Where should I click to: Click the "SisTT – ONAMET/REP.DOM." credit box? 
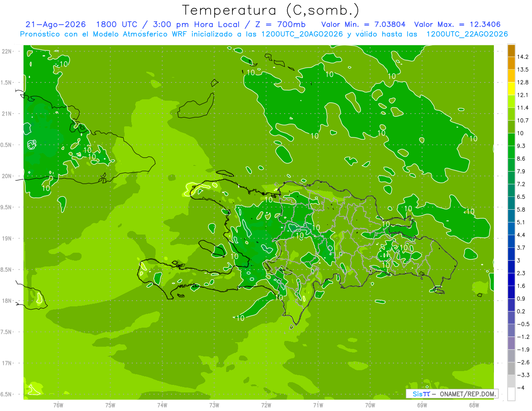coord(452,394)
